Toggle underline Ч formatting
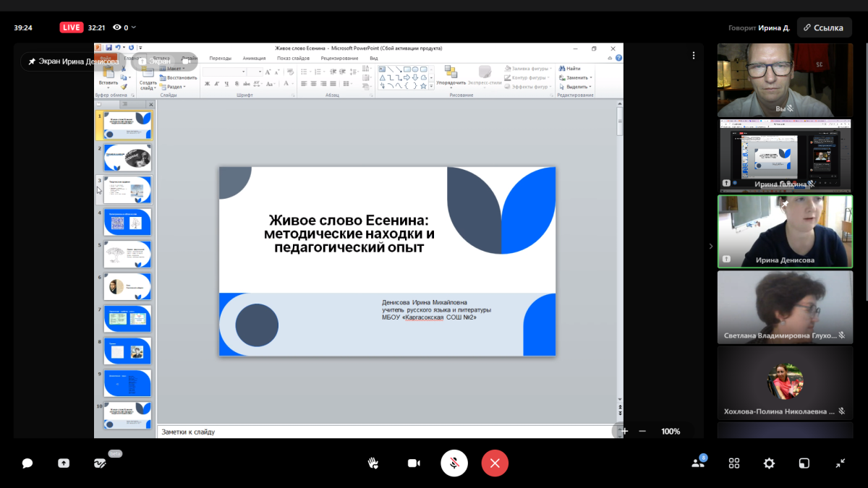This screenshot has height=488, width=868. coord(226,84)
